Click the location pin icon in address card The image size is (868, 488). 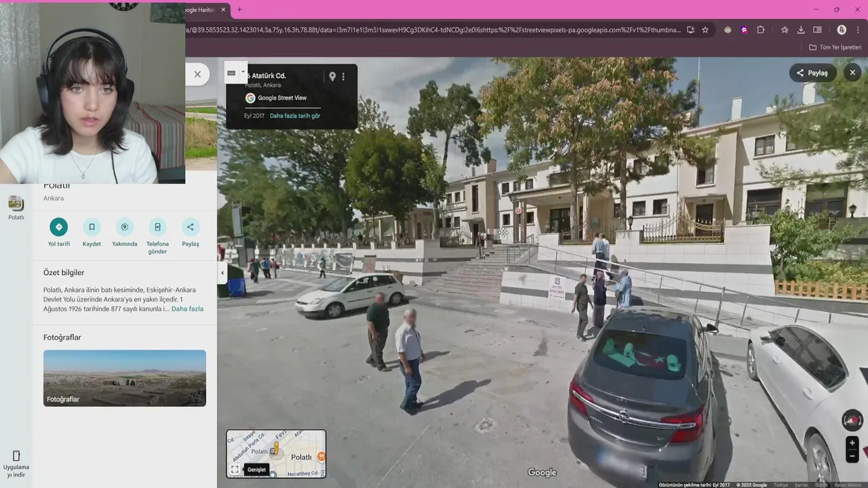coord(332,77)
